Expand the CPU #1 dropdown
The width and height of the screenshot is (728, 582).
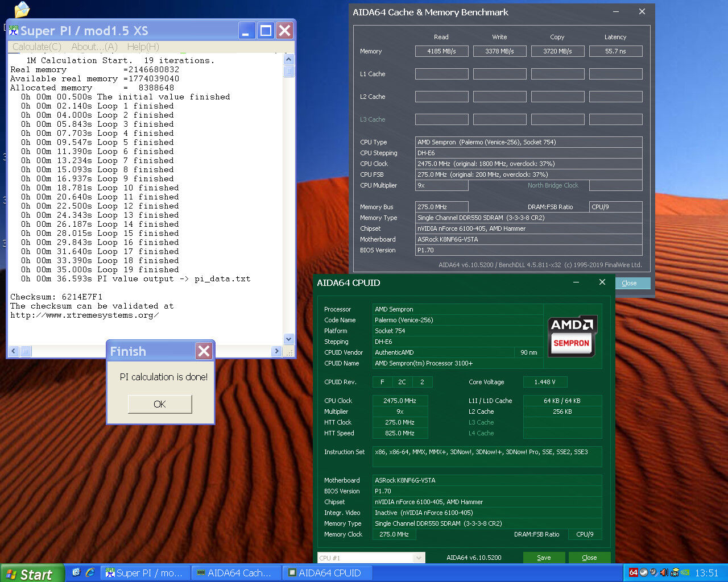click(x=419, y=558)
